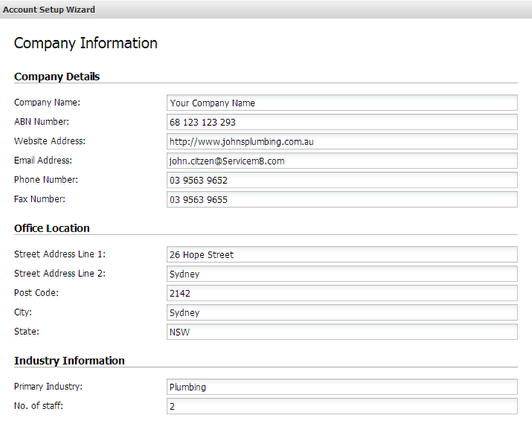Edit the Primary Industry field

pos(342,387)
